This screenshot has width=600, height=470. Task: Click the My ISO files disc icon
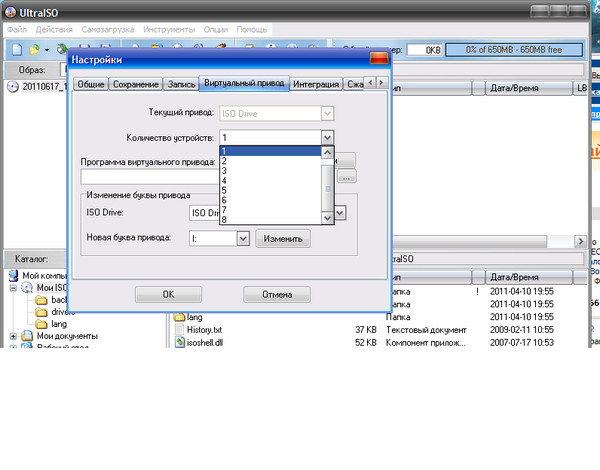tap(26, 287)
